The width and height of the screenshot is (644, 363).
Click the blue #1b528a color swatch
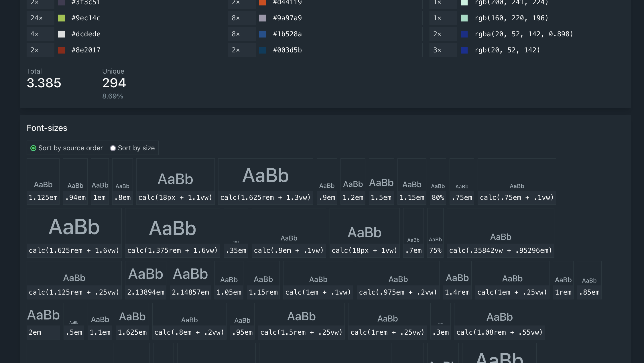pos(263,34)
